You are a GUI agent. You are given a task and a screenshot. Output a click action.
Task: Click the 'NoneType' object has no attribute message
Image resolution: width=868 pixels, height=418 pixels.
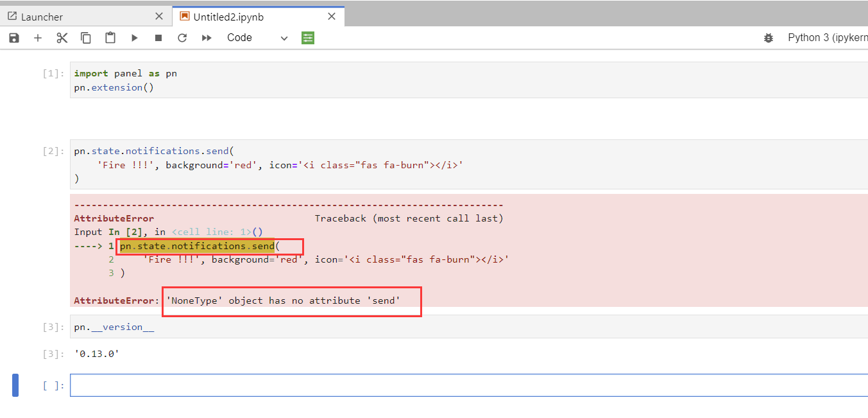click(x=283, y=300)
